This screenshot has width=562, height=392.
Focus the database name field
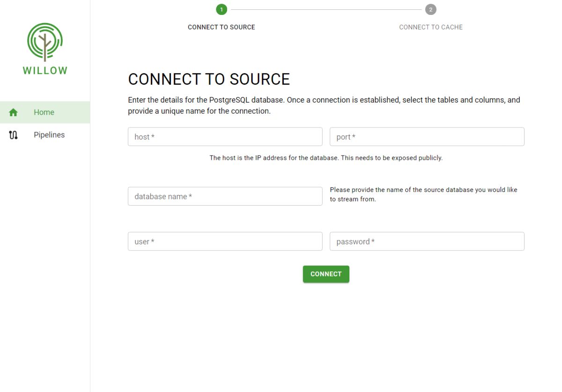pyautogui.click(x=225, y=196)
